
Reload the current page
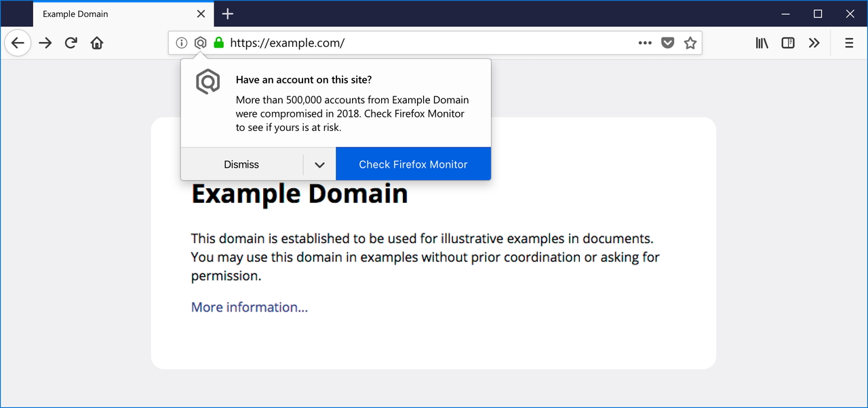point(71,43)
